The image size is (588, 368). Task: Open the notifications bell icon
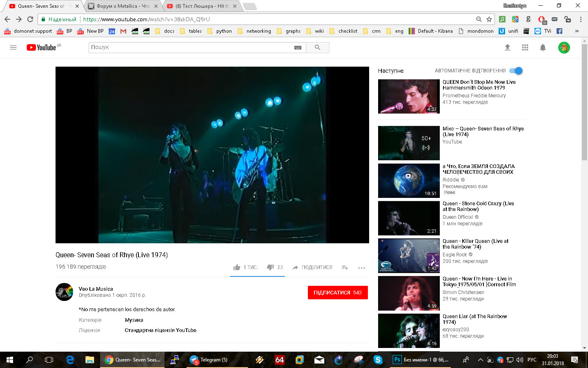click(543, 47)
